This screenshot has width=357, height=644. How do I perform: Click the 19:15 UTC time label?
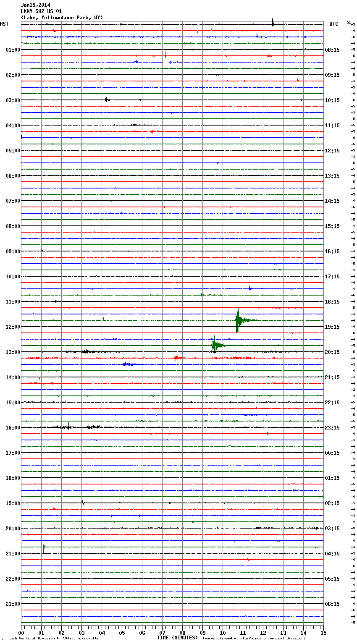point(332,327)
